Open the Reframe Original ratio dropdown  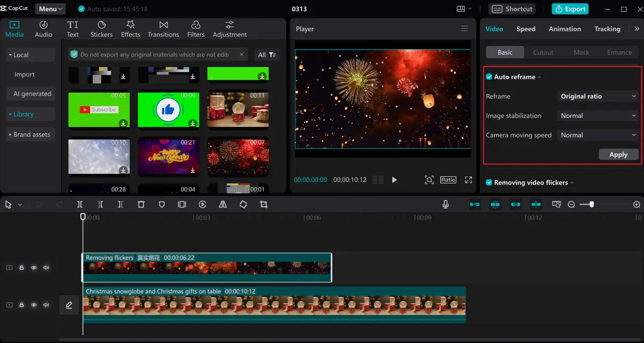[x=598, y=97]
